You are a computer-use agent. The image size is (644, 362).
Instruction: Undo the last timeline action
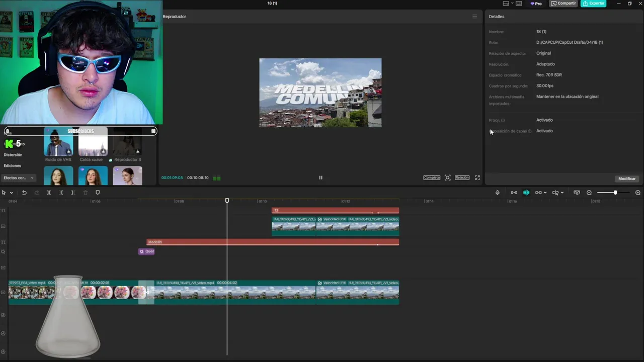pyautogui.click(x=24, y=193)
